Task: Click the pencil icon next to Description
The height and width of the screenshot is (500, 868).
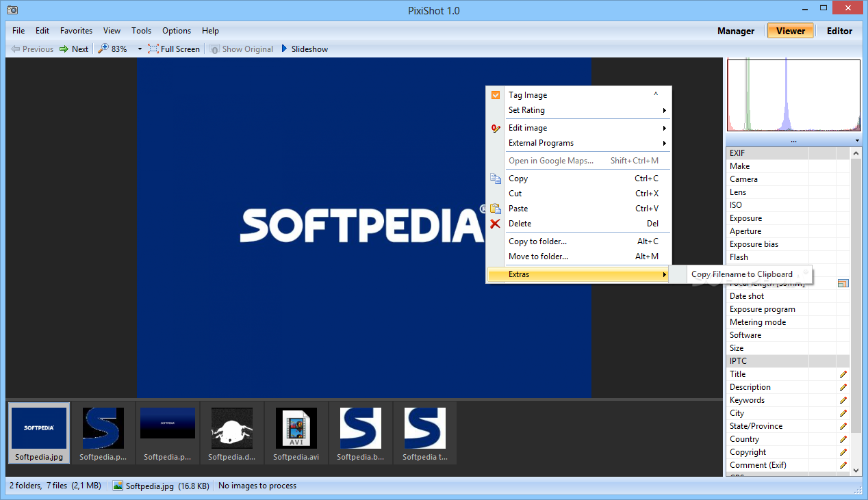Action: coord(843,387)
